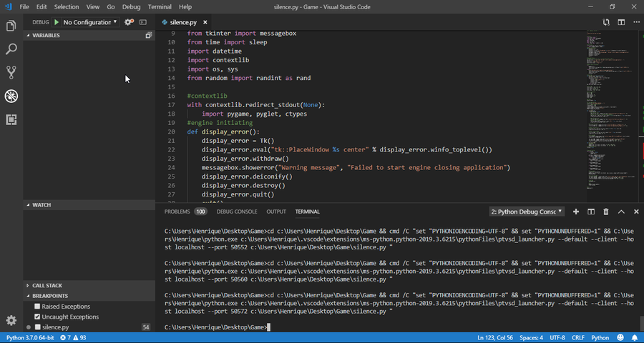Maximize terminal panel with up chevron

621,212
